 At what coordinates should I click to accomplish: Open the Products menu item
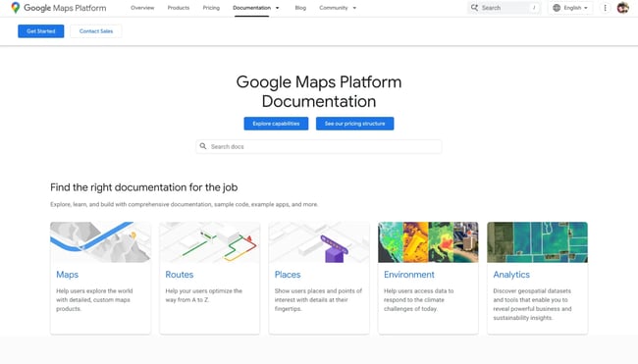179,8
